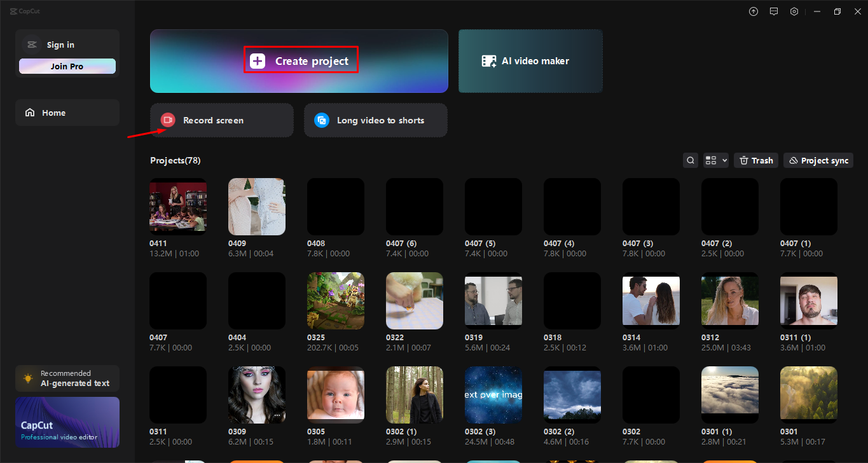Click the Project sync button
Viewport: 868px width, 463px height.
pyautogui.click(x=818, y=160)
